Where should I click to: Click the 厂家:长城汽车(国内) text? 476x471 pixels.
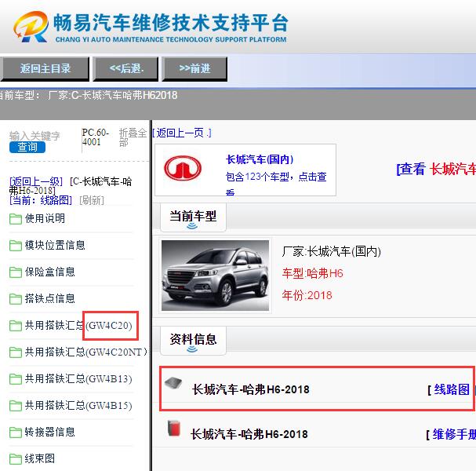tap(331, 252)
